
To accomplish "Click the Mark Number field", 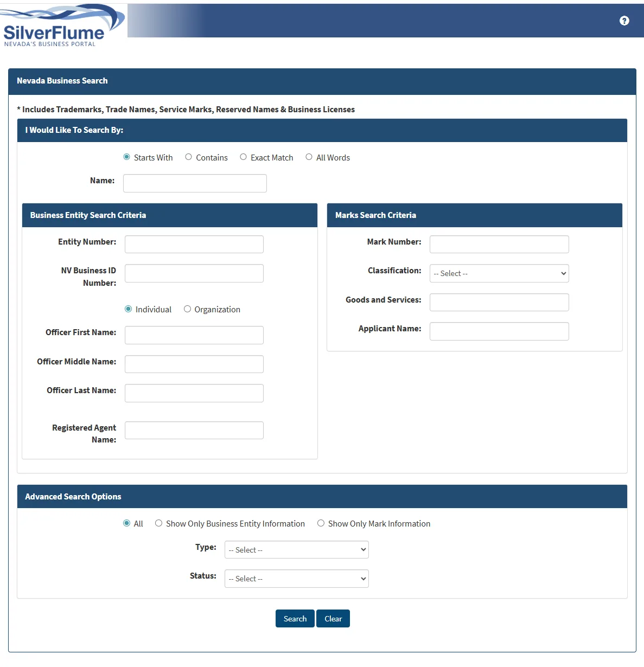I will (x=499, y=245).
